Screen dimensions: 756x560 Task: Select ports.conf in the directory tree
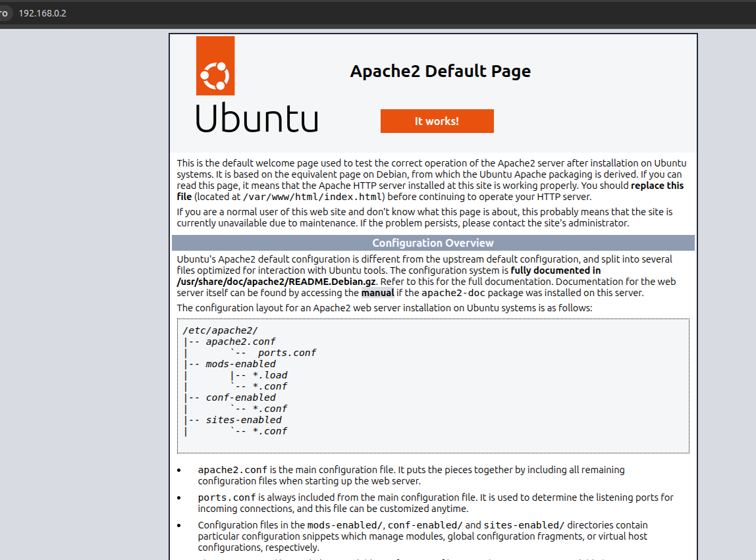(x=286, y=353)
